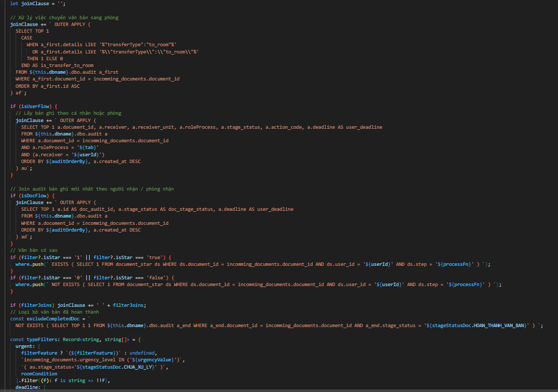Click the doc_audit_id column alias
Viewport: 558px width, 392px height.
97,209
